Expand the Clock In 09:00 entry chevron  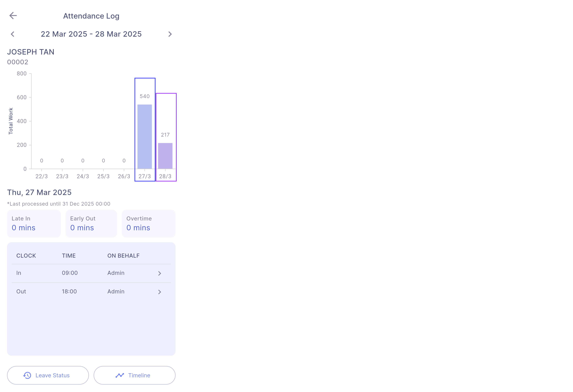tap(160, 273)
